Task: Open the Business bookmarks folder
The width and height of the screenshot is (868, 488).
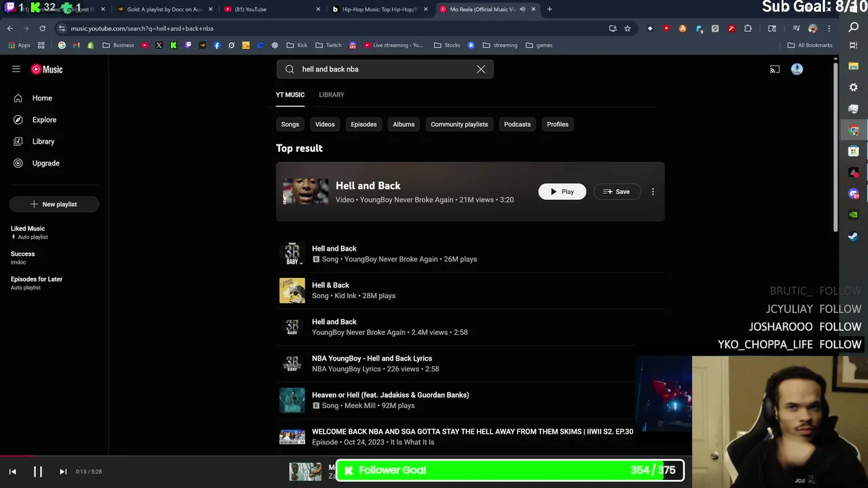Action: [x=118, y=45]
